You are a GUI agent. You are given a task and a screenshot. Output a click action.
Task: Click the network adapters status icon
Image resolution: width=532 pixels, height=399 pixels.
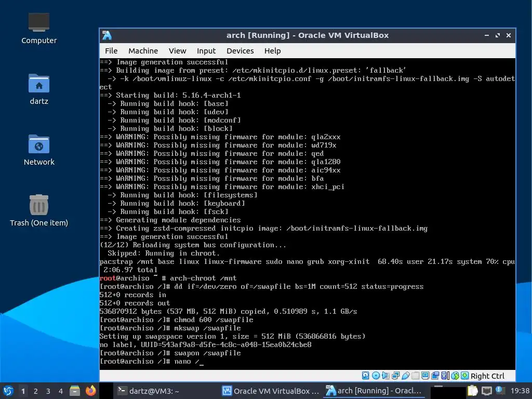(x=395, y=376)
